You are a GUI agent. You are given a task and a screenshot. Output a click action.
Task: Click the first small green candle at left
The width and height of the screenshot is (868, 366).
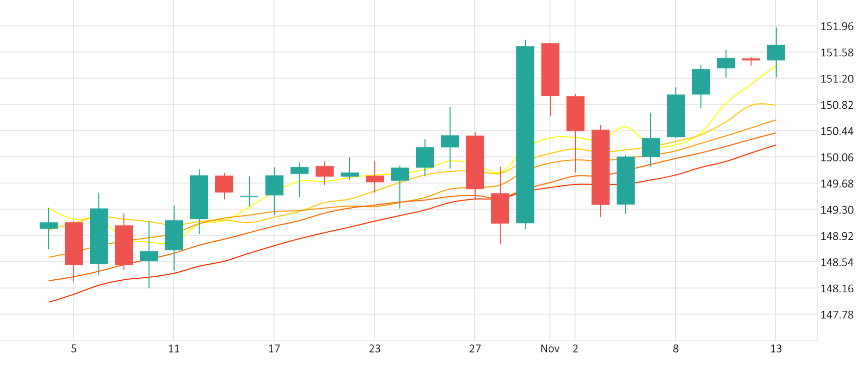coord(49,225)
